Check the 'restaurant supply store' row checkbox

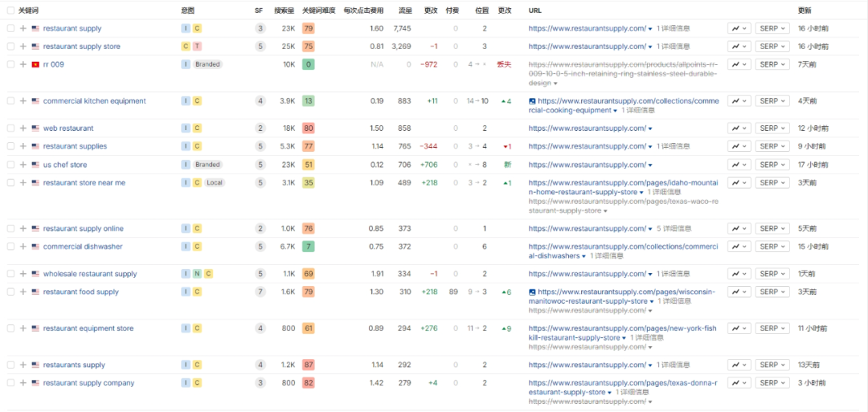click(x=10, y=47)
